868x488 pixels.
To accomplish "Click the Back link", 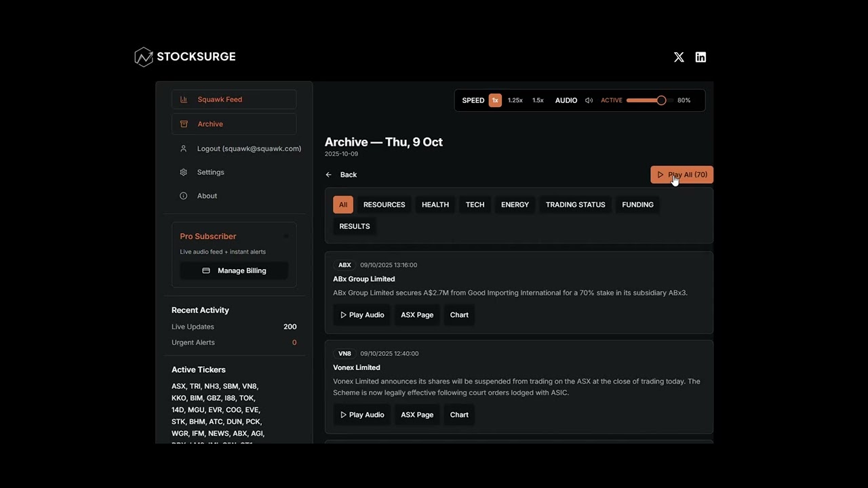I will [x=341, y=175].
